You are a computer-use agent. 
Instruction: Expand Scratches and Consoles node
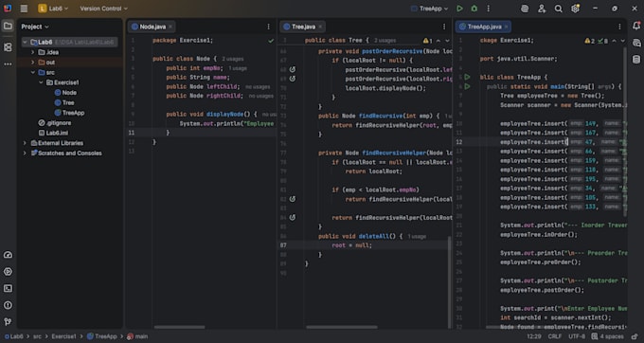click(x=25, y=153)
